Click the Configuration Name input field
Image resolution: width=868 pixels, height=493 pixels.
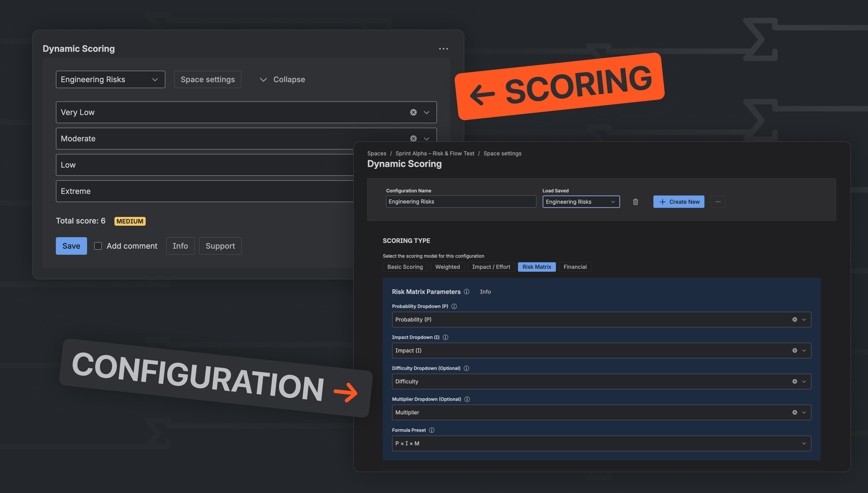click(x=461, y=202)
